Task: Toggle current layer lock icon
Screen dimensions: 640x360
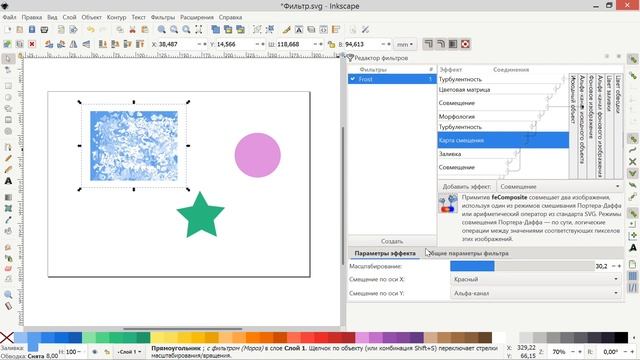Action: pos(107,352)
